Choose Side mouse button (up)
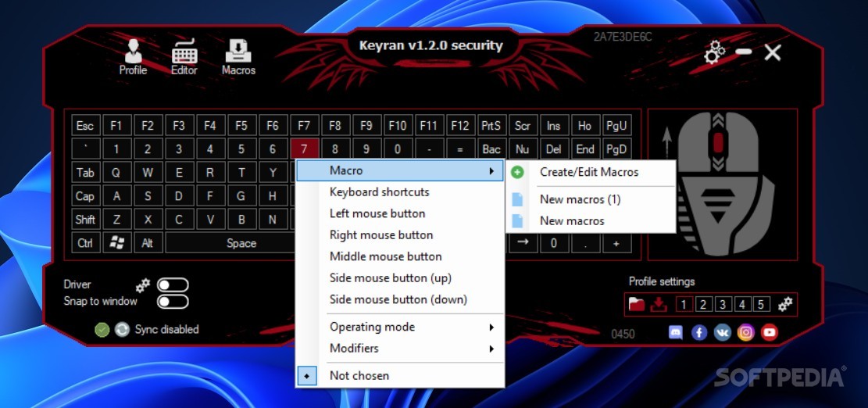 [x=400, y=278]
